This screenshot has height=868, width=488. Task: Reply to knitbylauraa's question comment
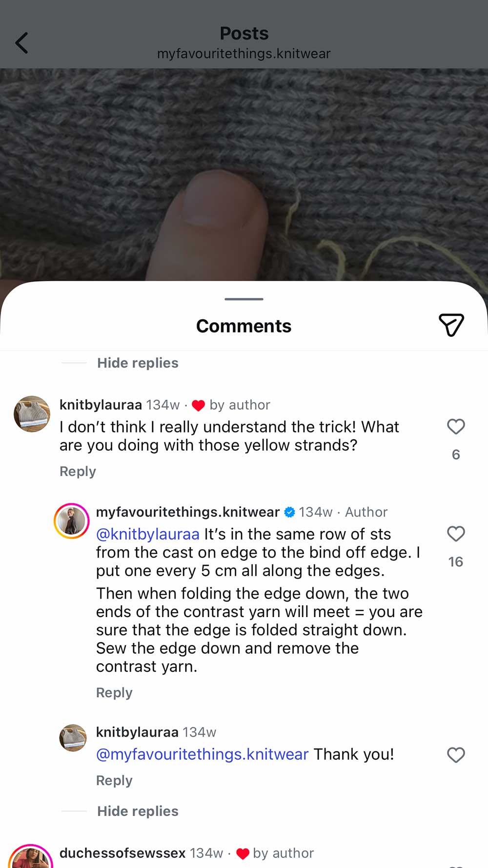point(78,471)
